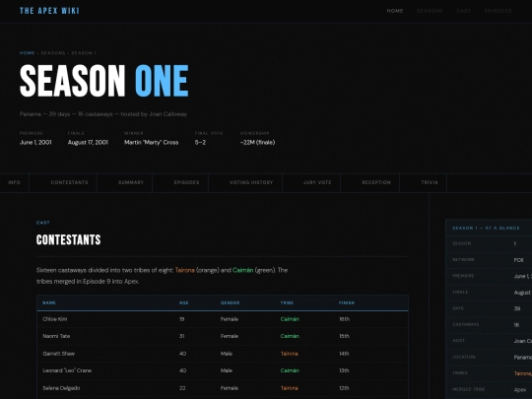
Task: Click the FOX network value in sidebar
Action: pyautogui.click(x=519, y=260)
